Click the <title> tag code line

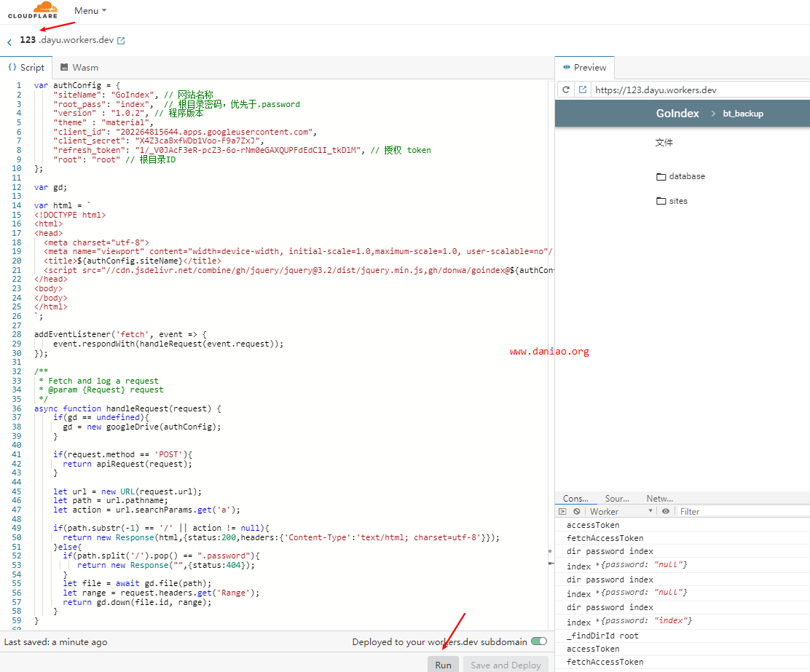point(133,261)
